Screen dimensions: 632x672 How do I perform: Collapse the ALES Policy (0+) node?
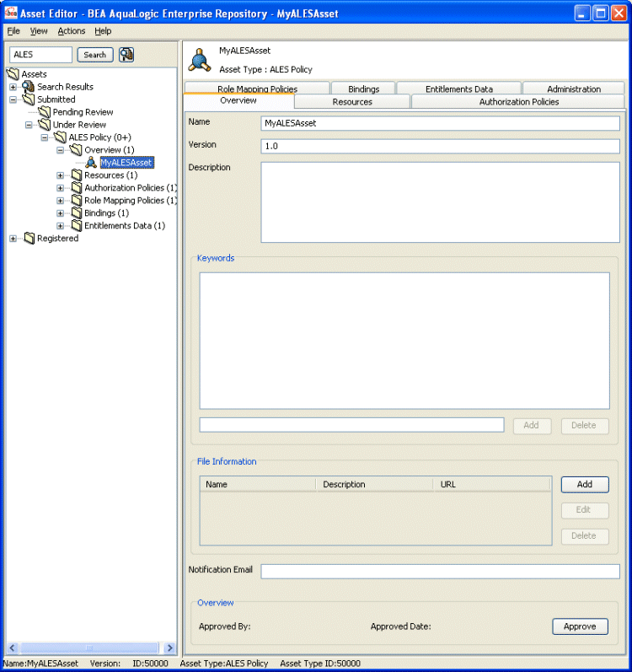pos(45,137)
